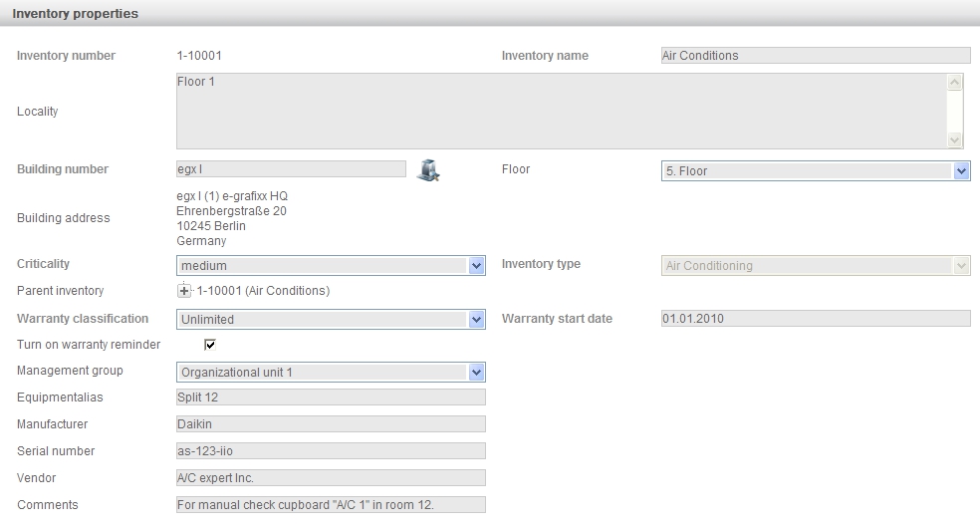
Task: Click the Building number field
Action: (291, 168)
